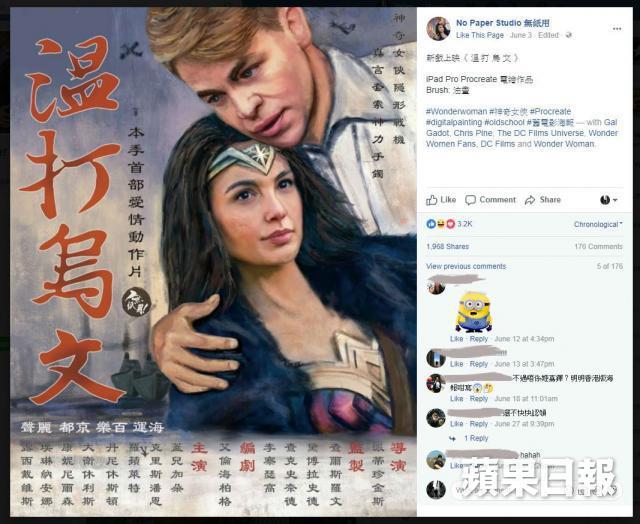
Task: Click the Share arrow icon
Action: pos(530,200)
